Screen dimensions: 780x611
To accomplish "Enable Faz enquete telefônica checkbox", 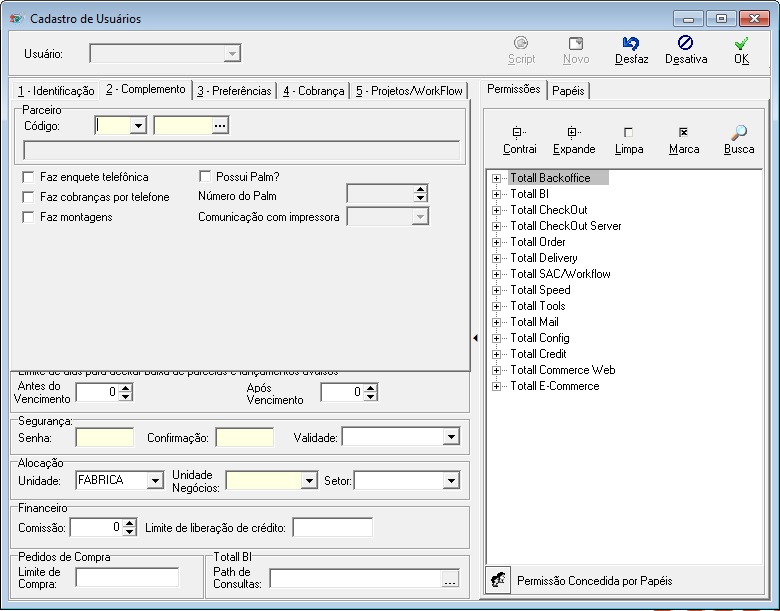I will (x=28, y=177).
